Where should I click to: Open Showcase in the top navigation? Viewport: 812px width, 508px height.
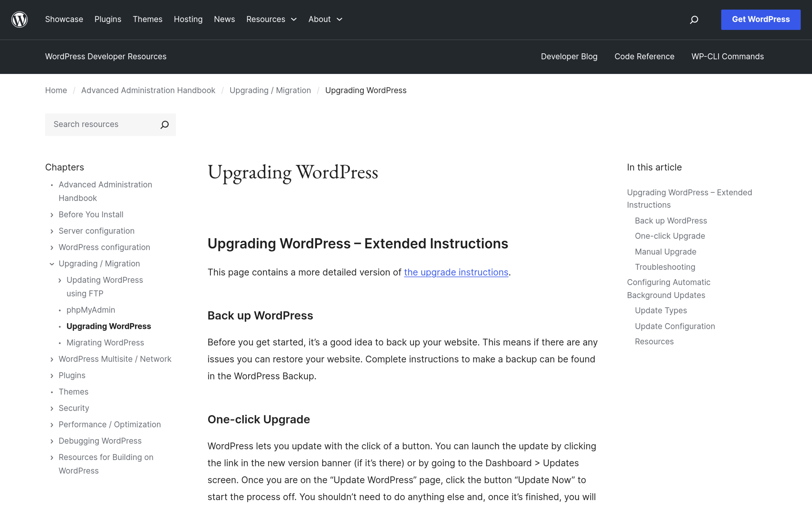tap(64, 19)
